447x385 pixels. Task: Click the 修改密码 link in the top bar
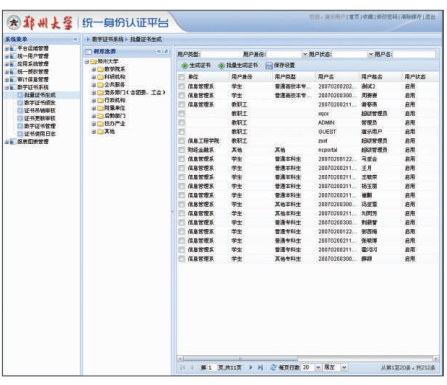(387, 17)
